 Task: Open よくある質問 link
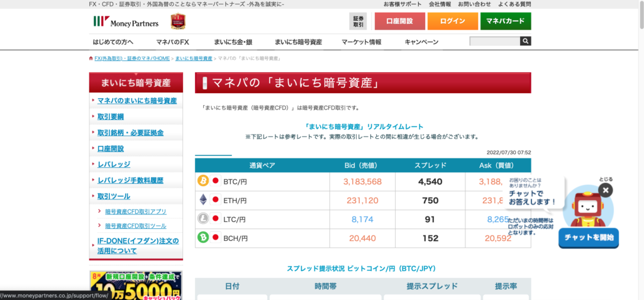click(x=514, y=4)
